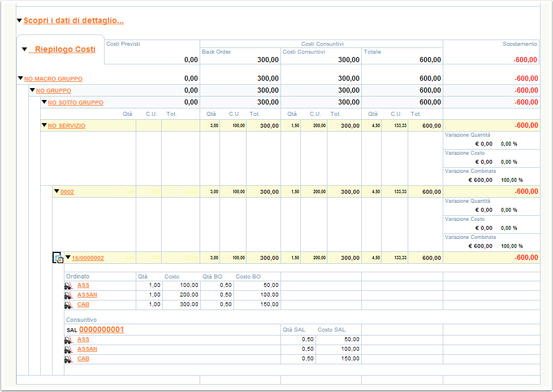The image size is (553, 392).
Task: Click the 'Costo BO' column header
Action: pyautogui.click(x=248, y=276)
